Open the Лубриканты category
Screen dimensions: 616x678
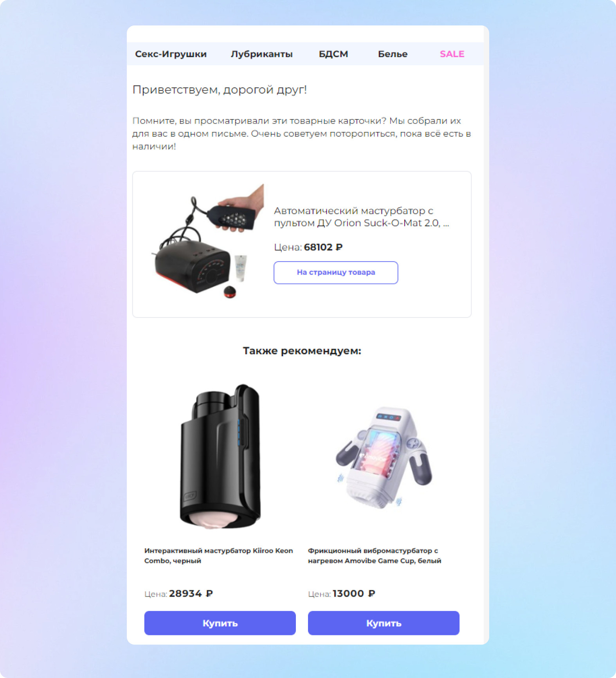tap(261, 54)
